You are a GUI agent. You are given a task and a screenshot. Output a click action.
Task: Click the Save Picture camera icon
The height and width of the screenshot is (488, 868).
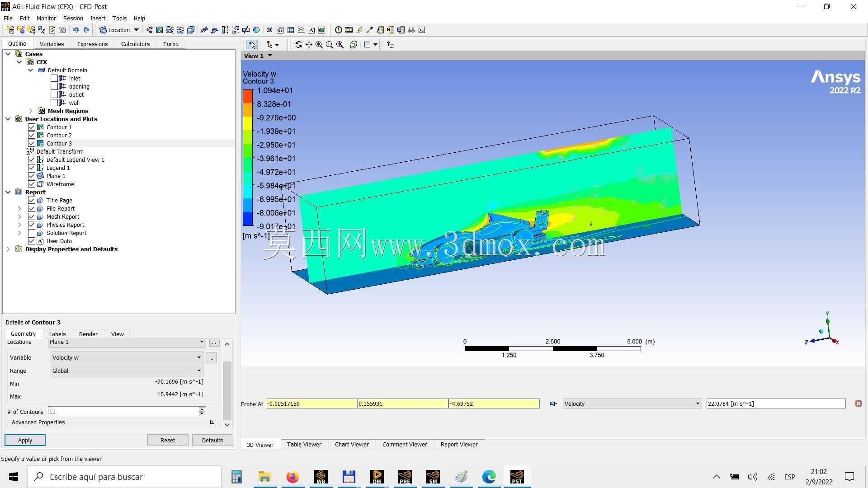pyautogui.click(x=62, y=30)
